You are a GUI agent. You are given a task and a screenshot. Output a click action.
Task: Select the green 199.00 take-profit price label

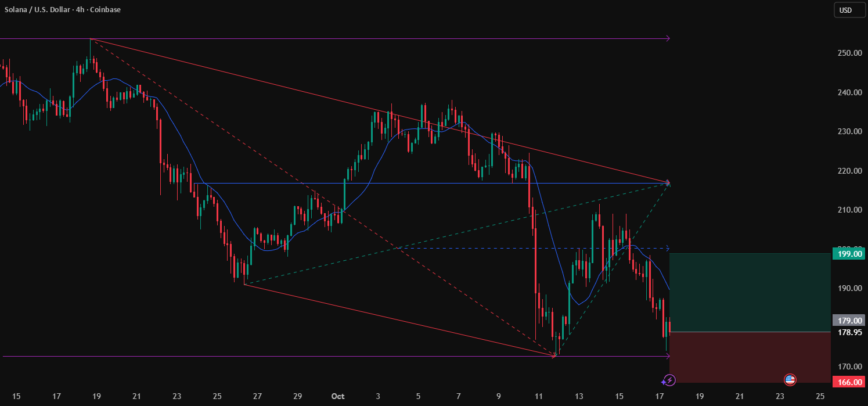848,253
